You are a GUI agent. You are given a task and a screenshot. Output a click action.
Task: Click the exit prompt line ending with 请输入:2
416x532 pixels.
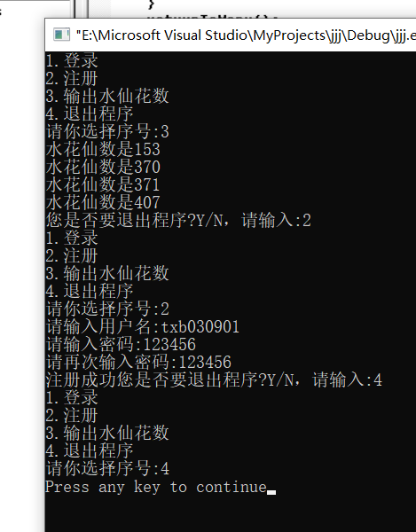click(178, 220)
